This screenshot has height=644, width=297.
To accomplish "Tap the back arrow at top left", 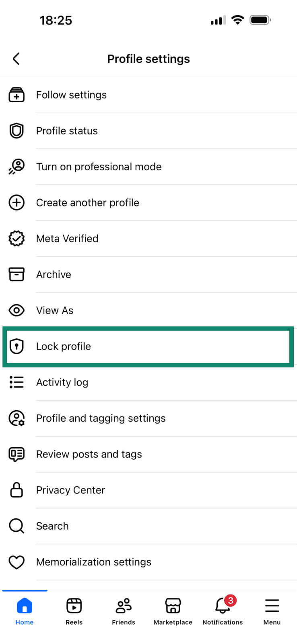I will coord(16,58).
